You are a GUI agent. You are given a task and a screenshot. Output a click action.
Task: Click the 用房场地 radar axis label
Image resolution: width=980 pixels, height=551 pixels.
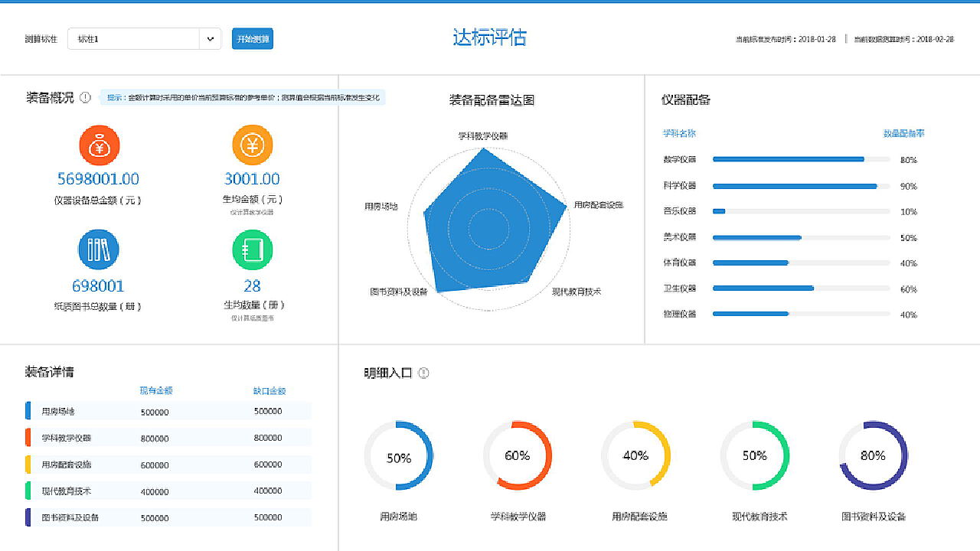[381, 207]
